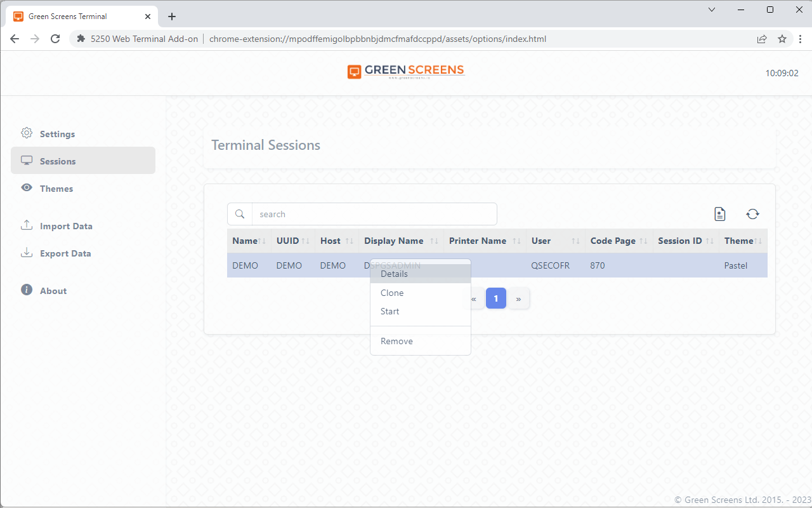Sort by Printer Name column arrows

point(516,241)
